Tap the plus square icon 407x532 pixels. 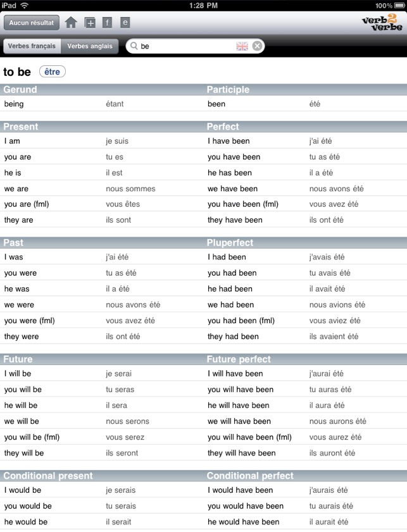click(90, 23)
